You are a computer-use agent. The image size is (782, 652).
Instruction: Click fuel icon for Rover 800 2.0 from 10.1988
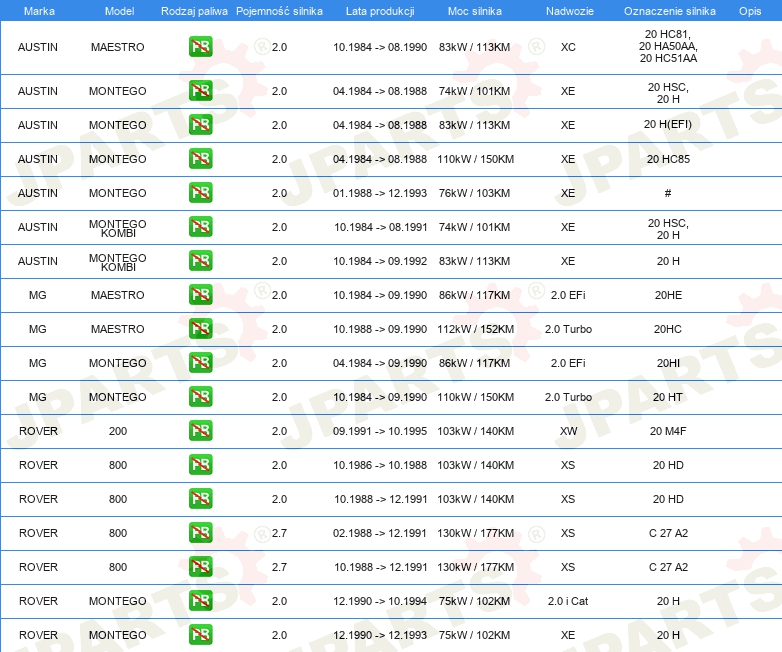(x=200, y=498)
